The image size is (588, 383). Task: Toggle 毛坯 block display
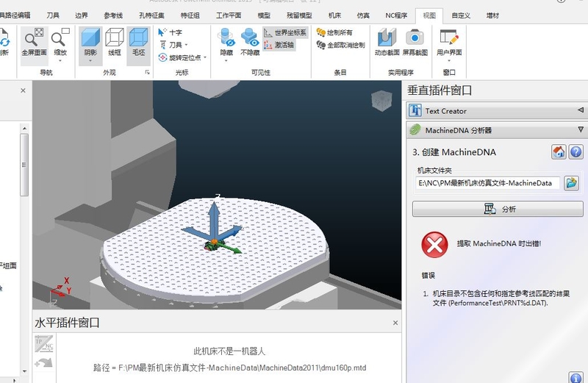click(x=138, y=43)
